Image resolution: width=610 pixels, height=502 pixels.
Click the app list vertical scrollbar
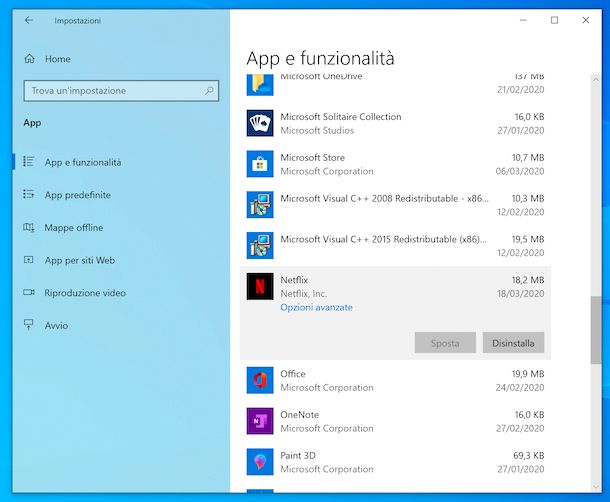[597, 330]
